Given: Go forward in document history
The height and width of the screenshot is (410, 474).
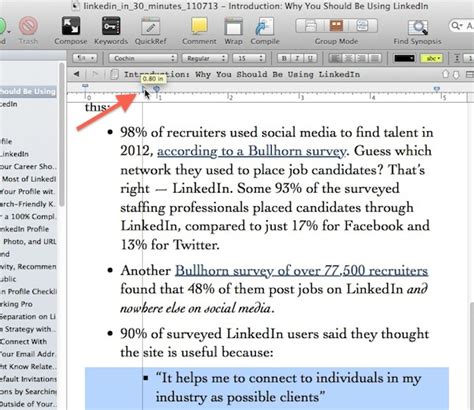Looking at the screenshot, I should [95, 74].
